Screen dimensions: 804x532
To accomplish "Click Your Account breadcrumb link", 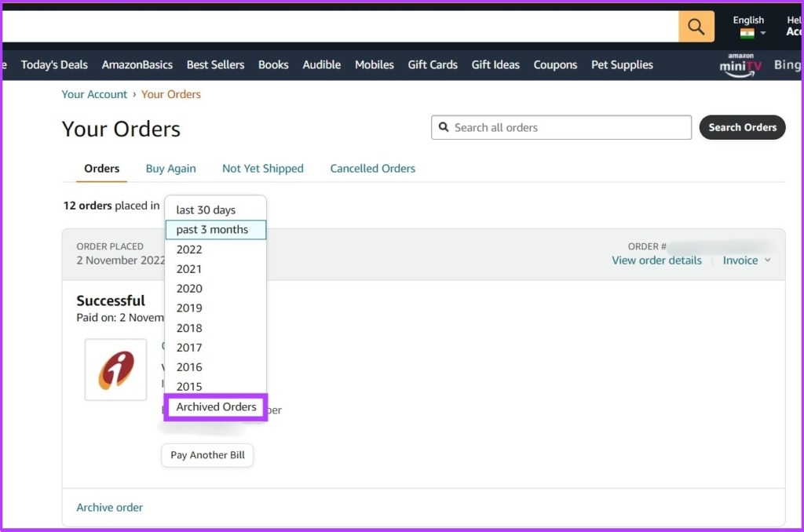I will coord(94,94).
